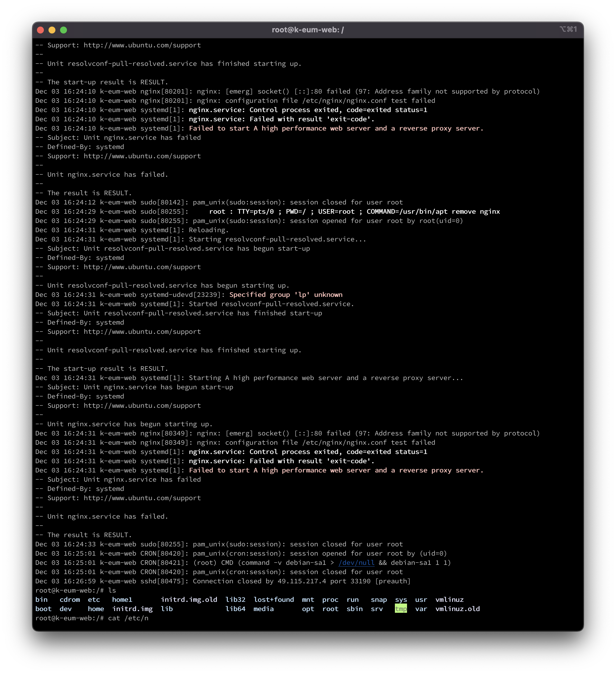Click the highlighted tmp directory entry
Image resolution: width=616 pixels, height=674 pixels.
coord(401,609)
